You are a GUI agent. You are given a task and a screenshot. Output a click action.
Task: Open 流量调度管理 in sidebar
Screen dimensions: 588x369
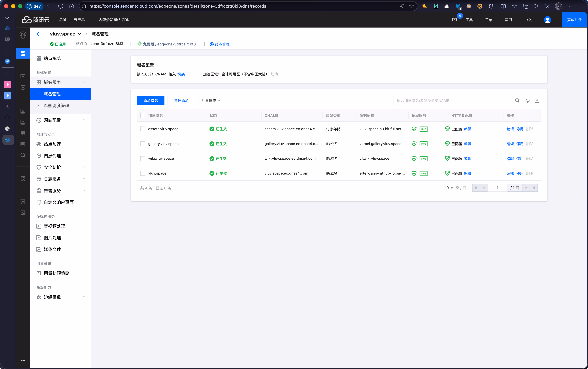(x=56, y=106)
